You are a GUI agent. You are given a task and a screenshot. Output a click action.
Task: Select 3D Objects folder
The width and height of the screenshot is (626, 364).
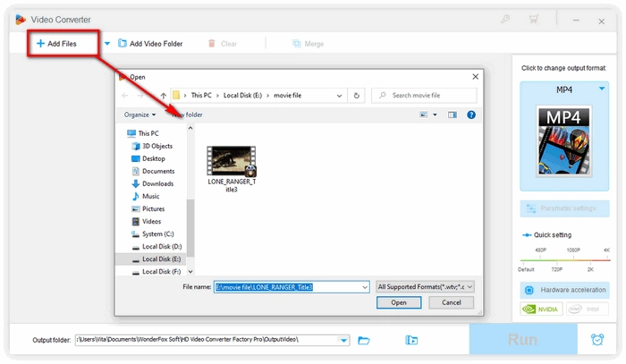152,146
